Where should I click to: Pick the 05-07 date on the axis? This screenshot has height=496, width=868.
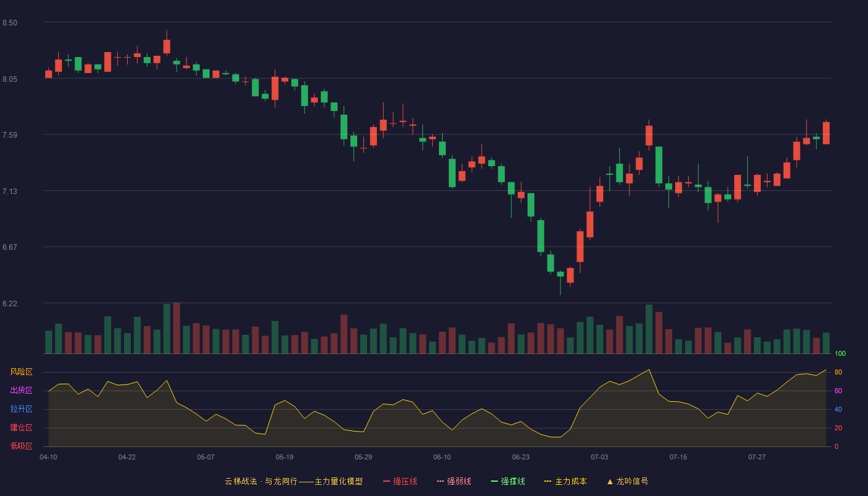coord(206,457)
